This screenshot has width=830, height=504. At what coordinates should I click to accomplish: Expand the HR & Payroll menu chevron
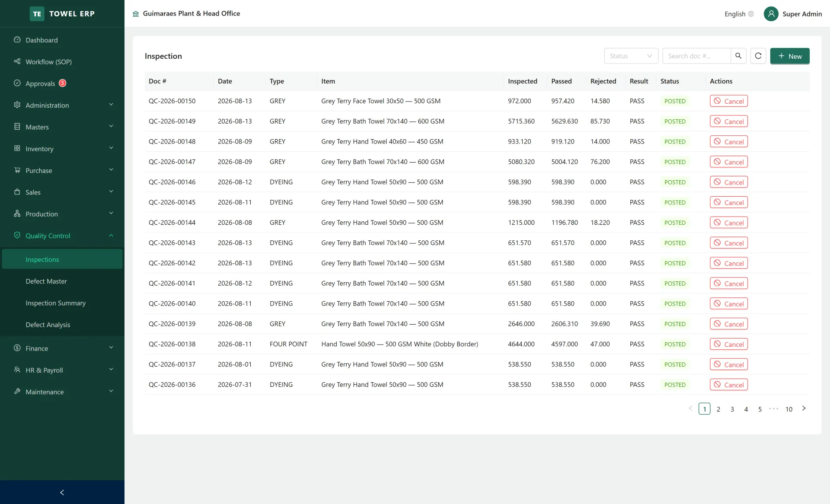click(111, 370)
